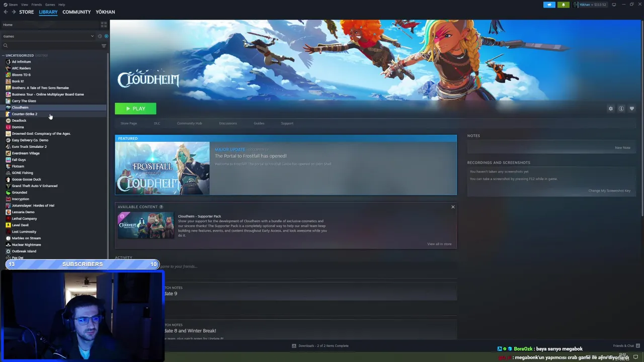Add Cloudheim to favorites heart icon
This screenshot has width=644, height=362.
[x=632, y=109]
